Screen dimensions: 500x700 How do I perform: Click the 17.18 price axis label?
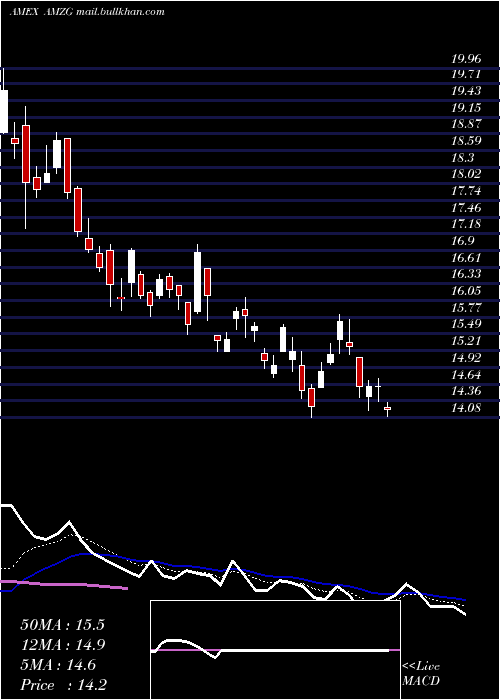[x=467, y=224]
